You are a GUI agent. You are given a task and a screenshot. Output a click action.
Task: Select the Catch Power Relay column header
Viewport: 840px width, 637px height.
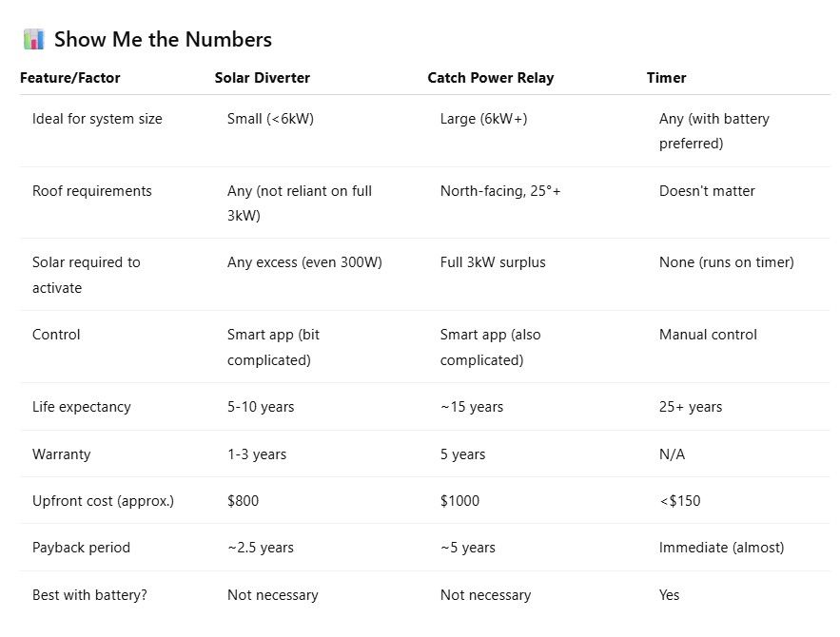(x=491, y=78)
